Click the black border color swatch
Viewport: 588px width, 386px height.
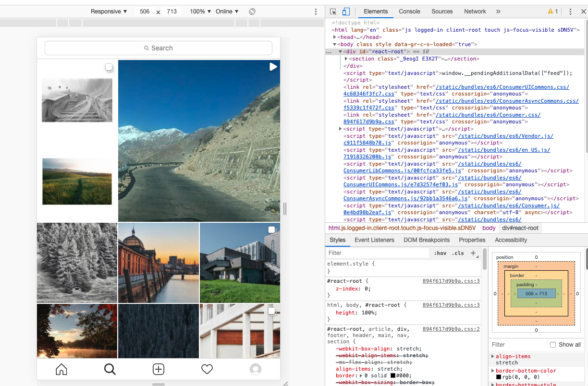pyautogui.click(x=393, y=375)
